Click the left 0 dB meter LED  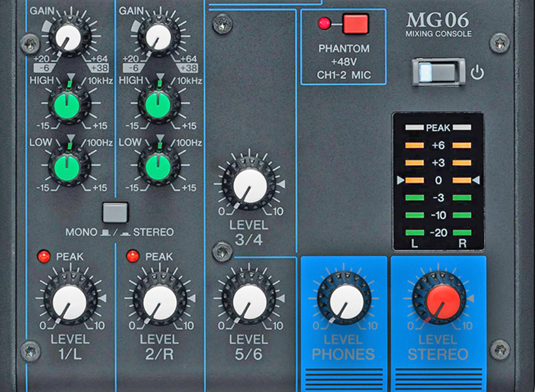coord(414,180)
